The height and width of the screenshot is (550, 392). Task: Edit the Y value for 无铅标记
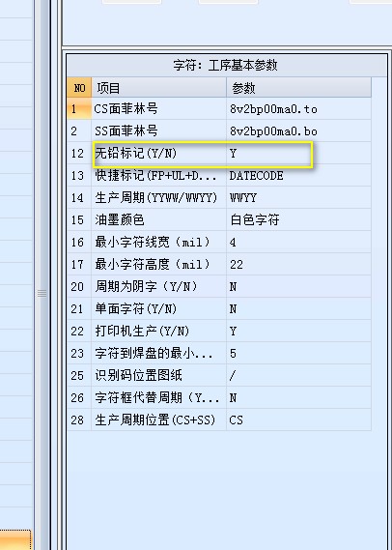pyautogui.click(x=298, y=154)
